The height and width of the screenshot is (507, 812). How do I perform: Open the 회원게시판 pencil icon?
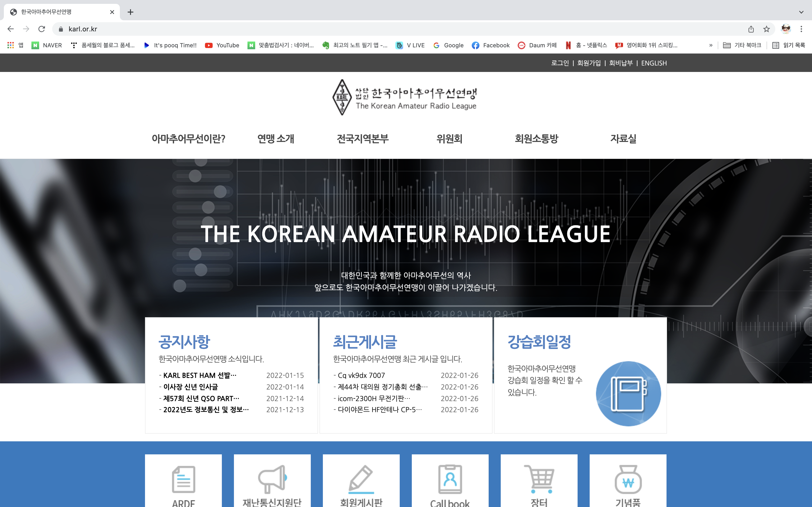tap(361, 479)
